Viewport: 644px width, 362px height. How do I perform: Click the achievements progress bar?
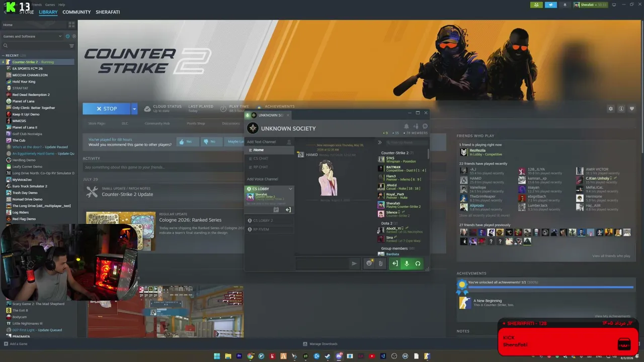(551, 287)
